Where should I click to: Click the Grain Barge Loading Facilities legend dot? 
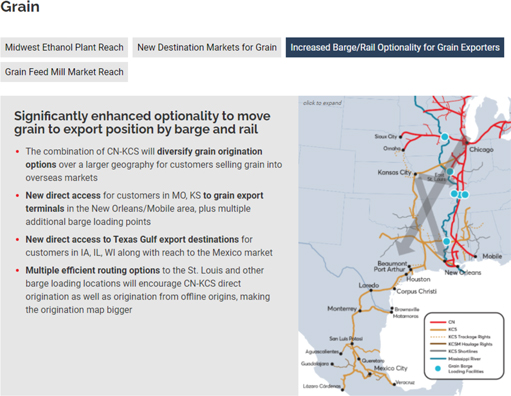438,368
